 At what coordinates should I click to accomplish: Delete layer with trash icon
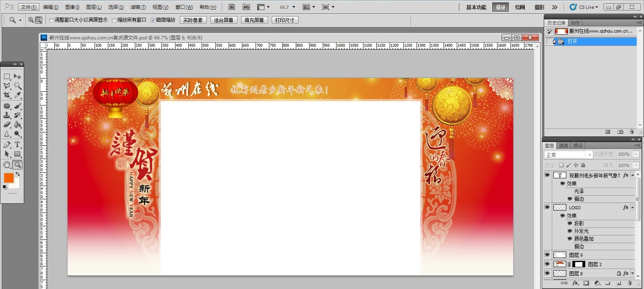click(630, 283)
